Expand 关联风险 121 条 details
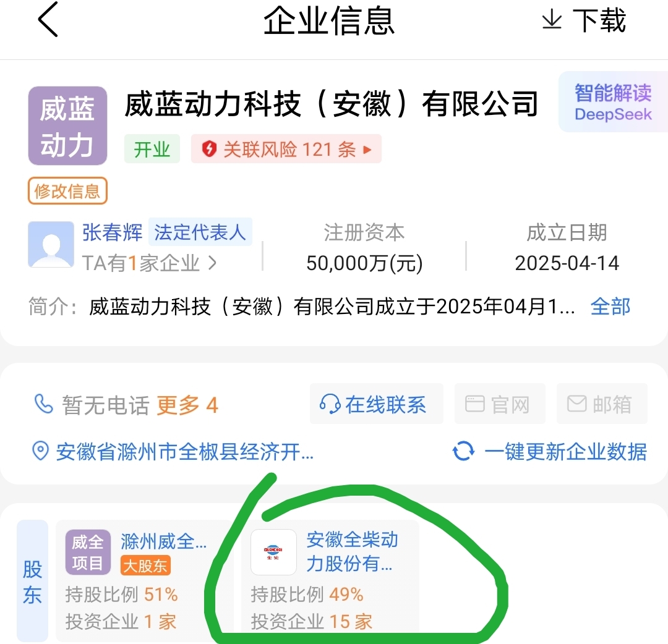Screen dimensions: 668x644 click(286, 149)
